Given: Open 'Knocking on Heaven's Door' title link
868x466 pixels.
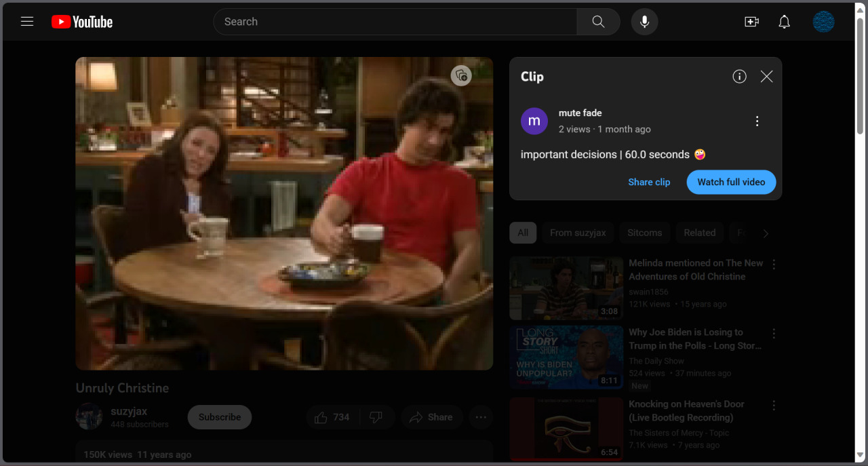Looking at the screenshot, I should coord(686,410).
